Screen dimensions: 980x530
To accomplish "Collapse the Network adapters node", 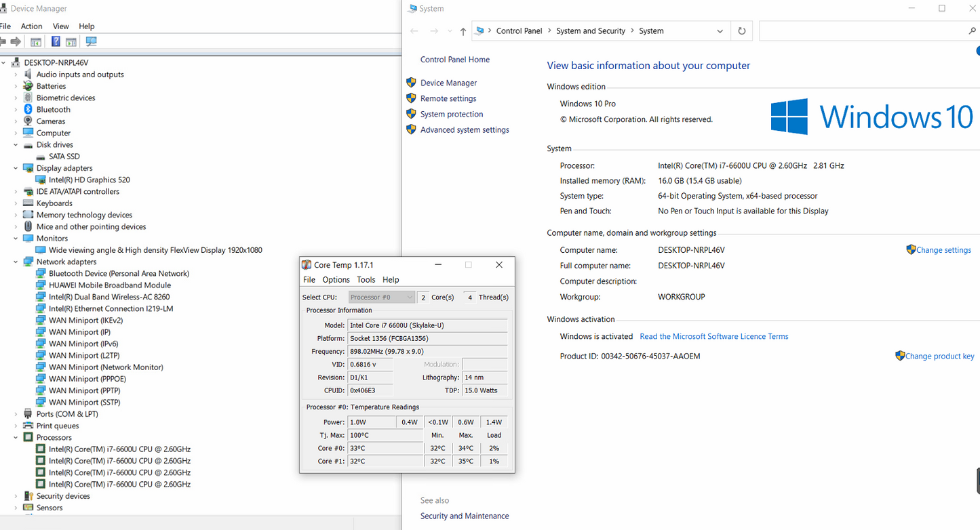I will coord(16,262).
